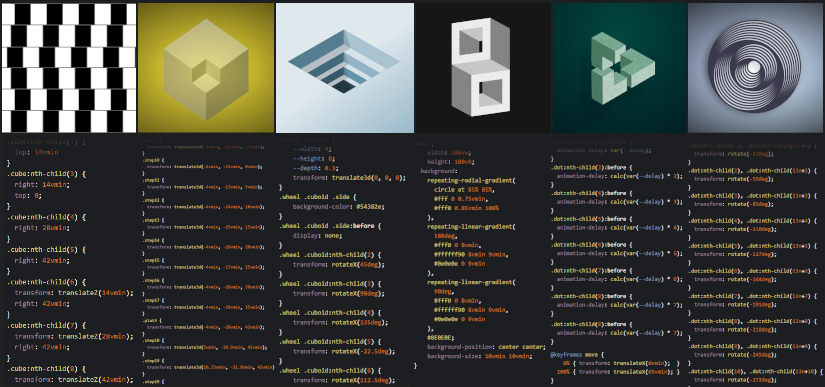Click the background-position: center center line
The height and width of the screenshot is (387, 825).
pos(486,347)
